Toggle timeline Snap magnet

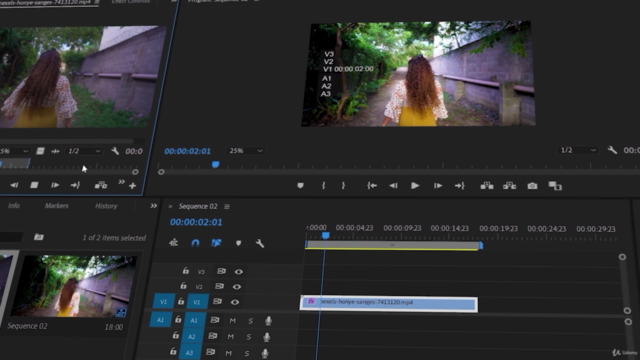pos(196,243)
